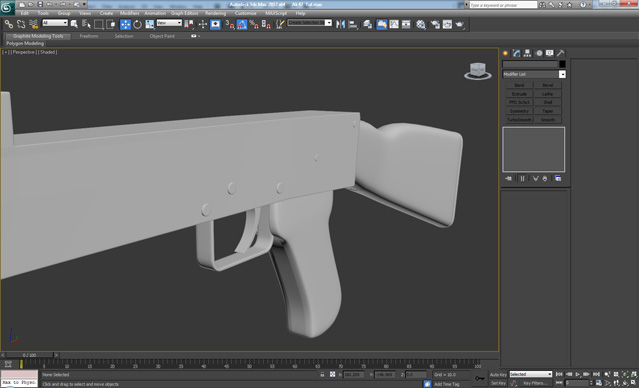The height and width of the screenshot is (388, 639).
Task: Click the Use Pivot Point Center icon
Action: click(x=189, y=24)
